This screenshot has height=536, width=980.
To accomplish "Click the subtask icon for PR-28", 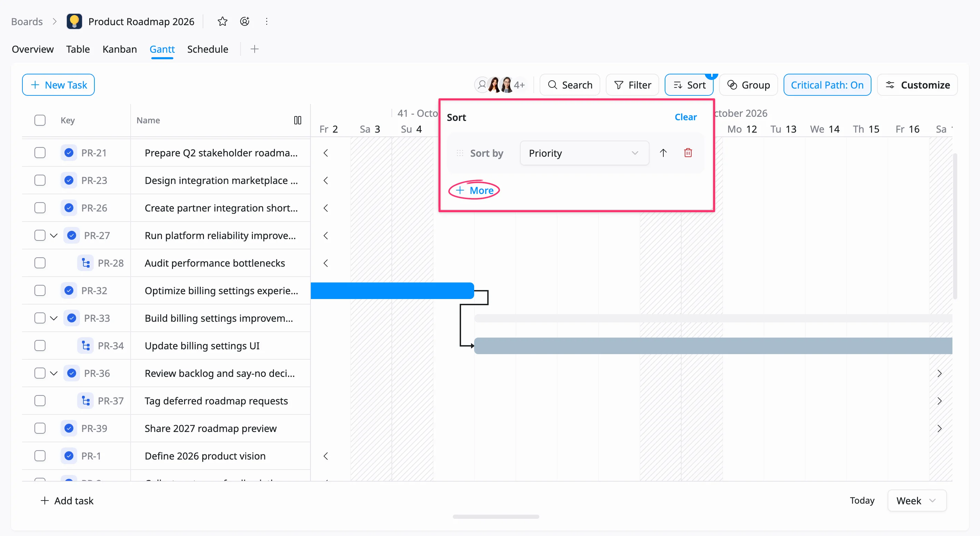I will click(x=85, y=263).
